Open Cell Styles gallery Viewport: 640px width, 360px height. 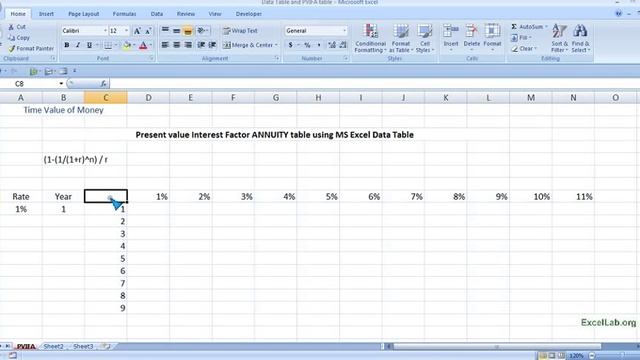425,38
